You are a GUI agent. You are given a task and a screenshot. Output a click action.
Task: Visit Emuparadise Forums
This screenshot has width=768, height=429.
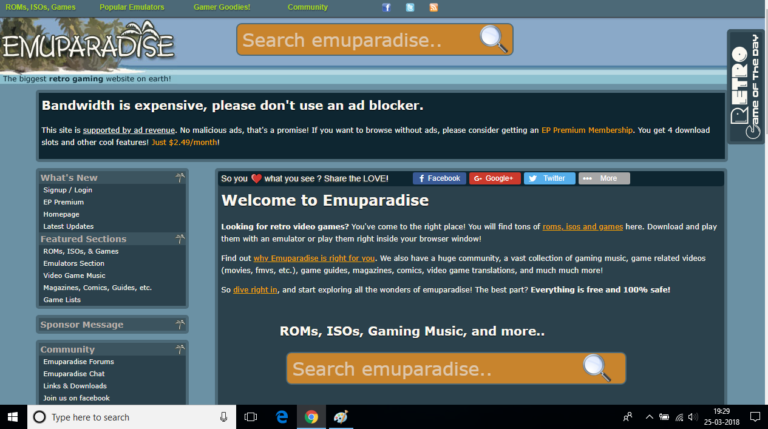click(78, 361)
